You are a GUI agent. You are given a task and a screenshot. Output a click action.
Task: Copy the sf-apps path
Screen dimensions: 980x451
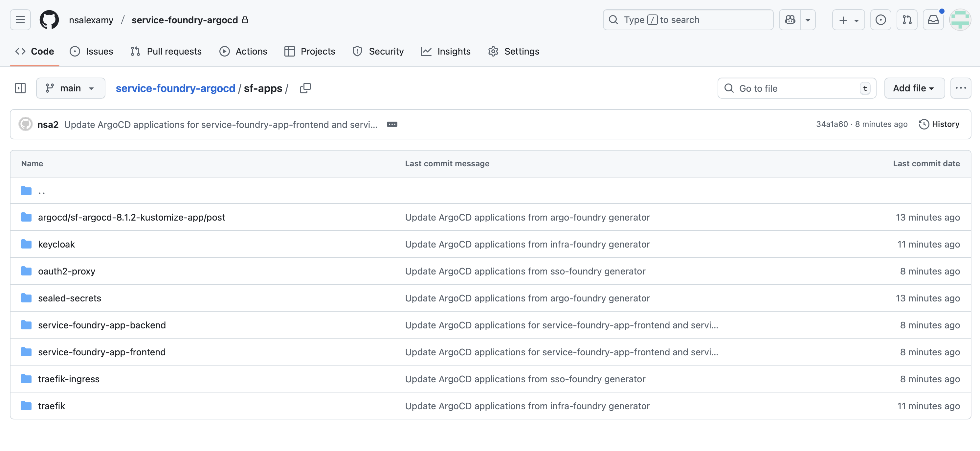point(305,88)
